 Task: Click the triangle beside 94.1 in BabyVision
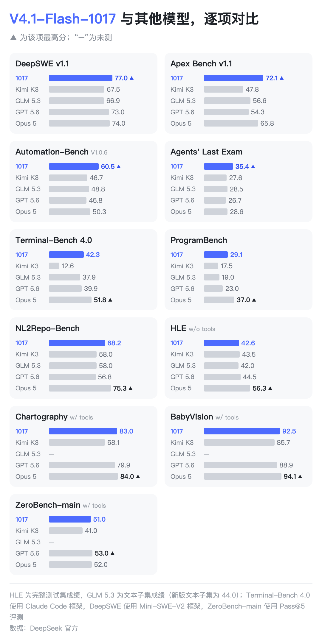(300, 476)
